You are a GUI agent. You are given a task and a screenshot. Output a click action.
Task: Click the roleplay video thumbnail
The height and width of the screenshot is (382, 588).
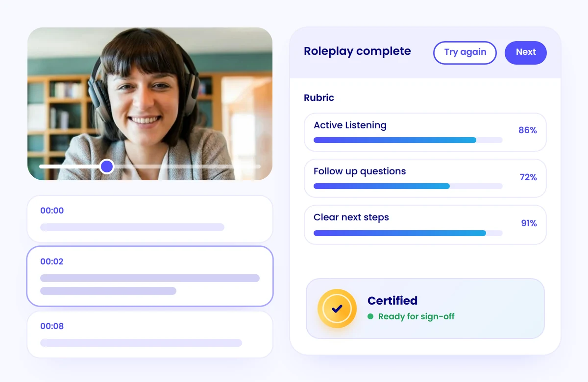pos(150,104)
